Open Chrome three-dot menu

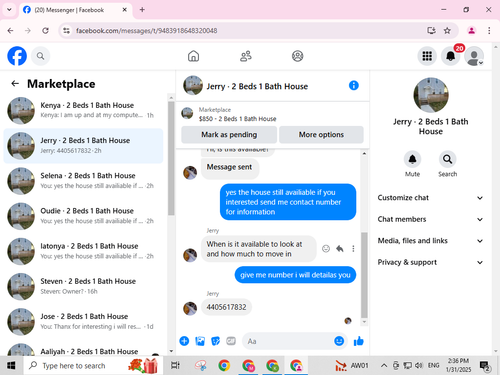click(489, 31)
